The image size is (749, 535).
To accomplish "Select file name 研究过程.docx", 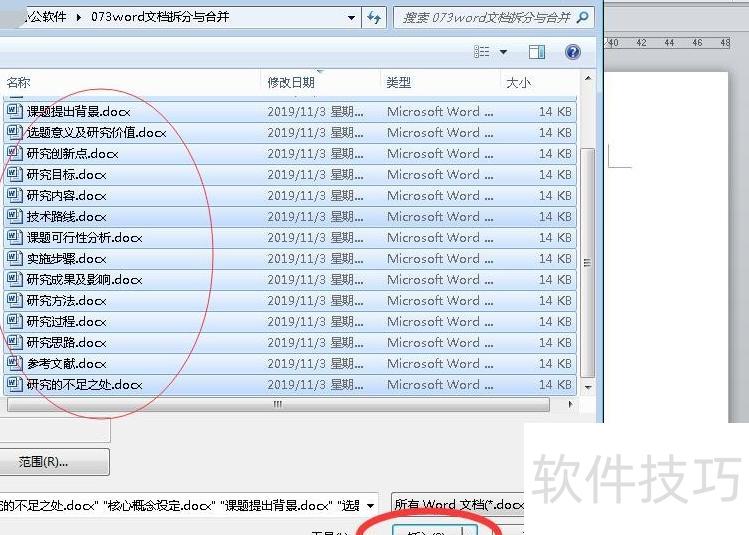I will pyautogui.click(x=66, y=321).
